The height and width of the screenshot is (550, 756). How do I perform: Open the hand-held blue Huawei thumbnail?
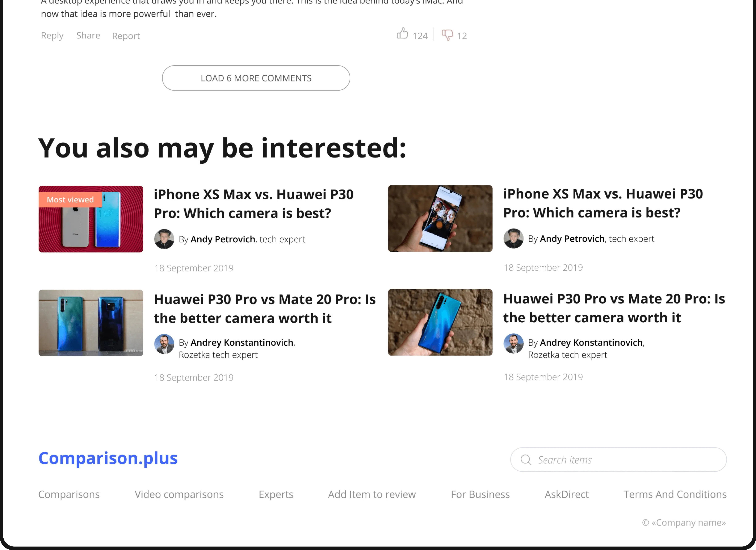(x=440, y=322)
